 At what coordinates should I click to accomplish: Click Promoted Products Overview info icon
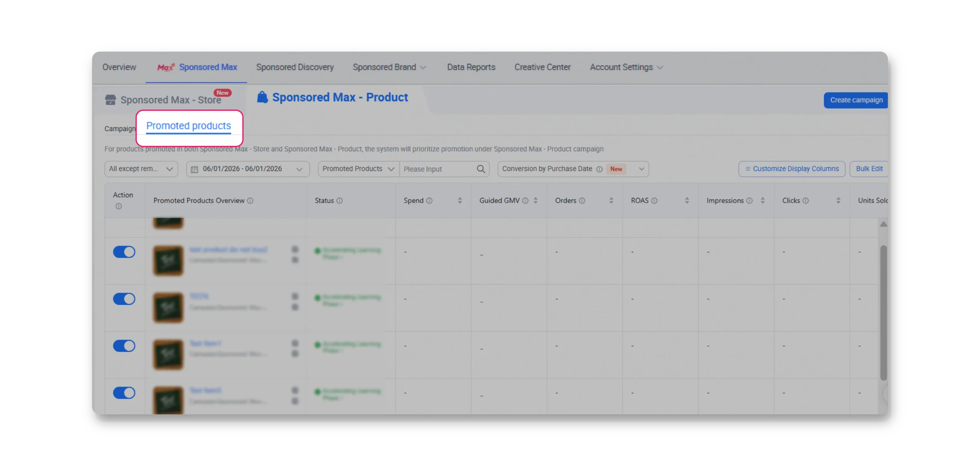click(x=250, y=201)
